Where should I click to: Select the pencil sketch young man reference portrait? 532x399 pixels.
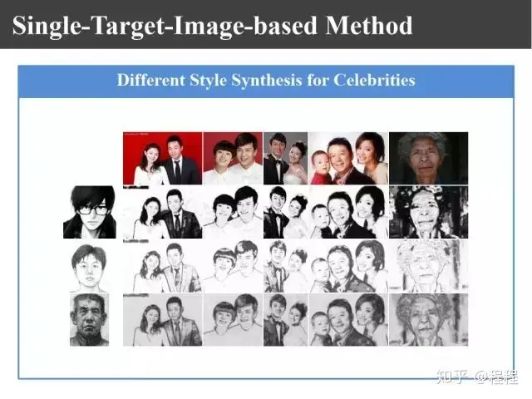click(x=89, y=268)
